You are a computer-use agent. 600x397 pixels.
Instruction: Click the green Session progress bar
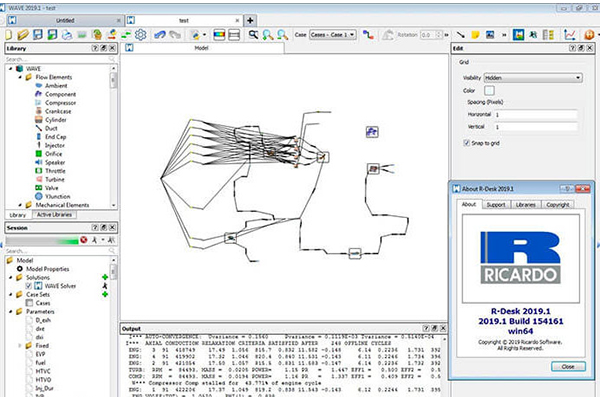click(x=42, y=240)
